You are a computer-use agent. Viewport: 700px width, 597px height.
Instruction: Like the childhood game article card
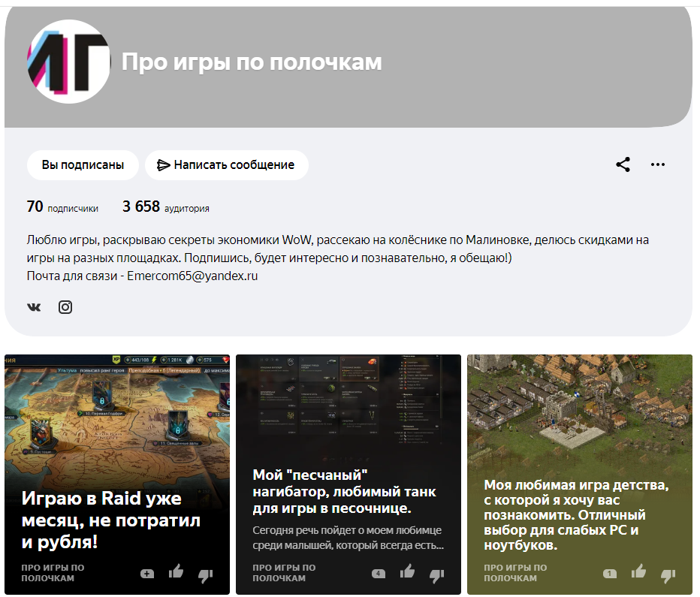[638, 571]
